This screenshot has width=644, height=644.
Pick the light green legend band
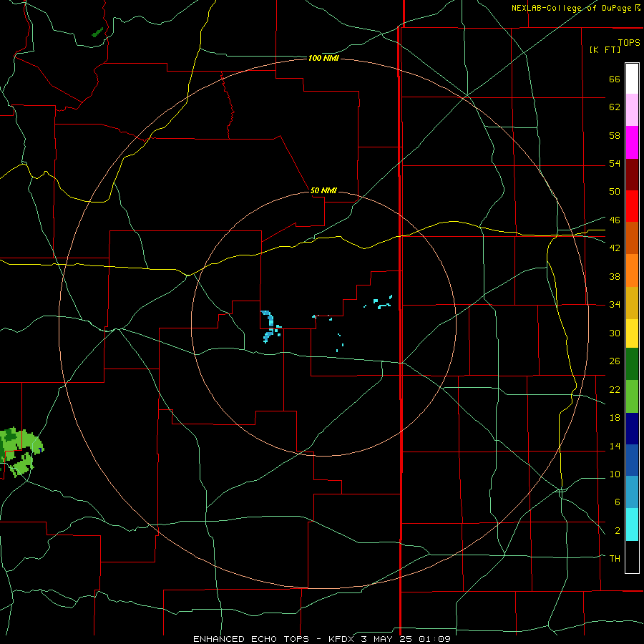632,396
